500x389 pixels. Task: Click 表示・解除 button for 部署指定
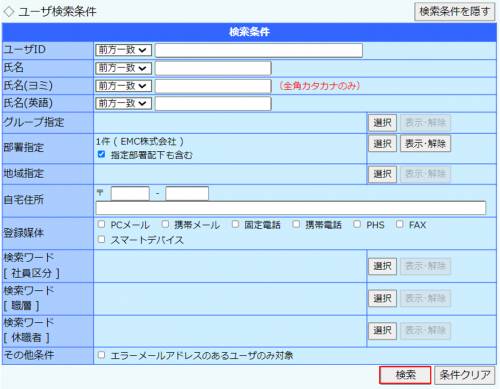[x=425, y=144]
